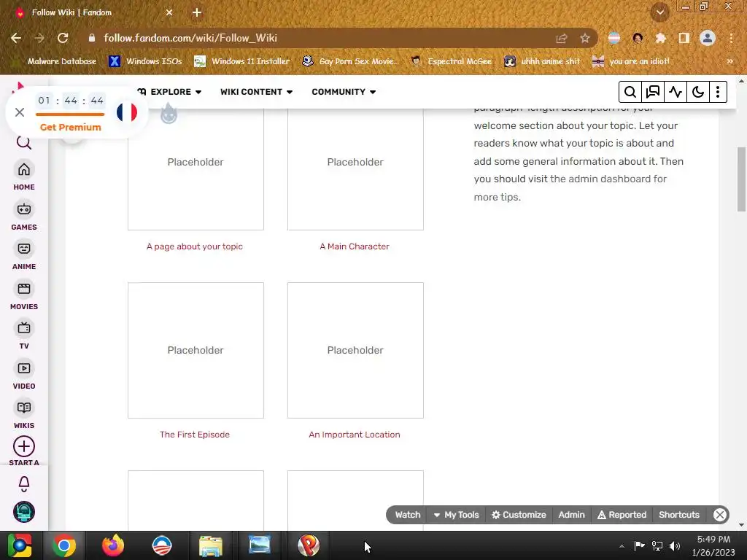This screenshot has height=560, width=747.
Task: Open Chrome extensions puzzle icon
Action: pos(660,38)
